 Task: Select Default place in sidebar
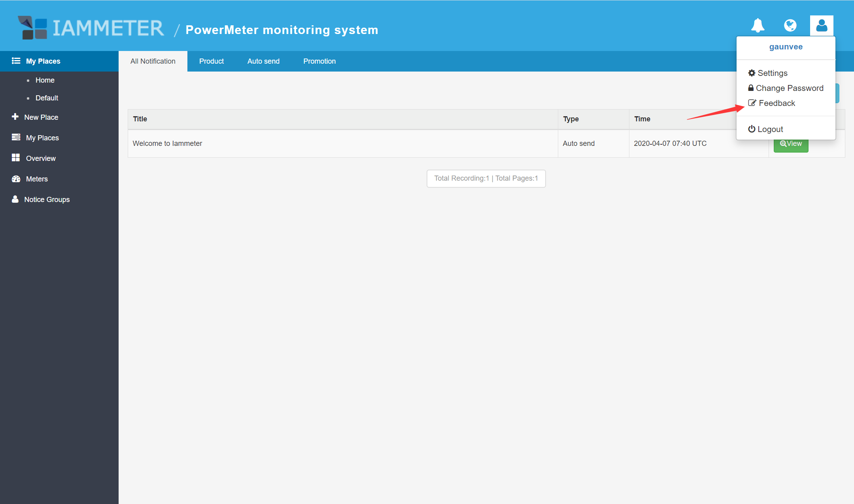coord(47,98)
